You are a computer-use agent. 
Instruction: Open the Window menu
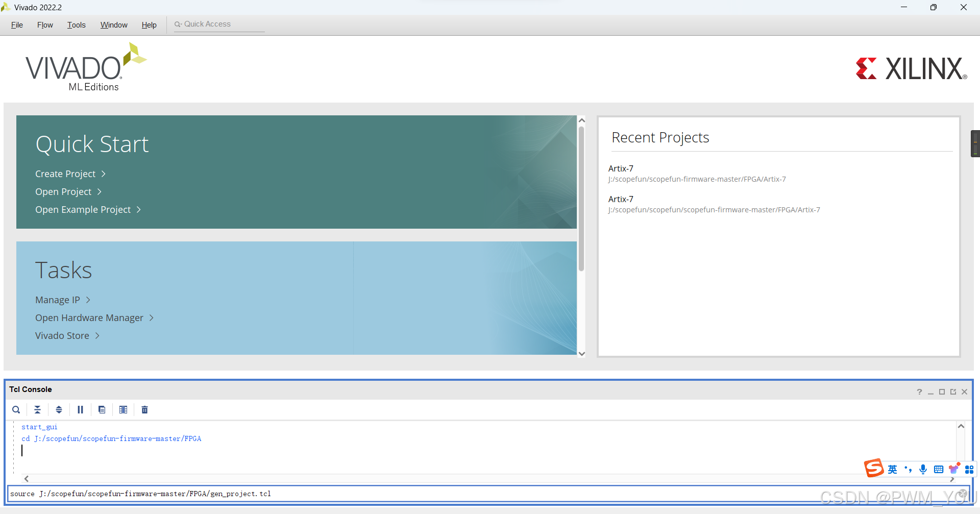(114, 25)
